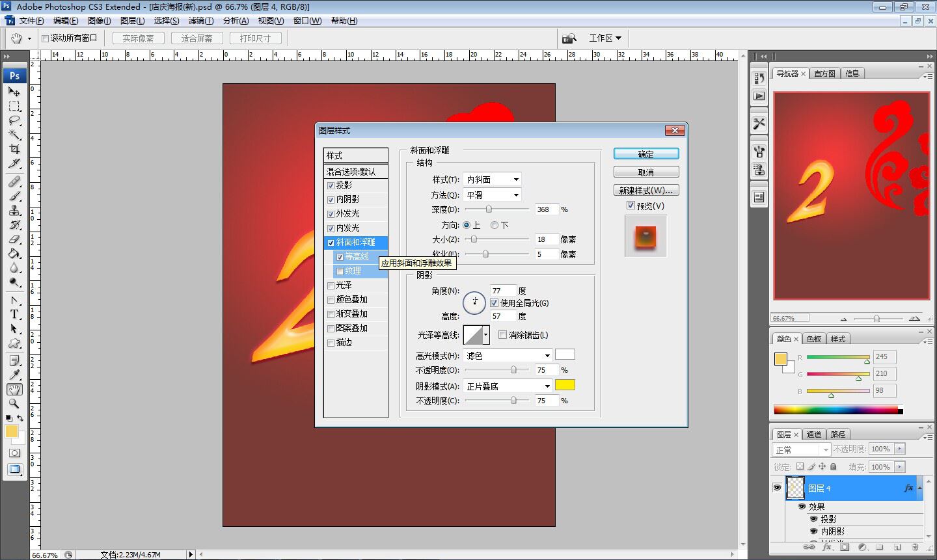The width and height of the screenshot is (937, 560).
Task: Toggle Quick Mask mode icon
Action: click(14, 453)
